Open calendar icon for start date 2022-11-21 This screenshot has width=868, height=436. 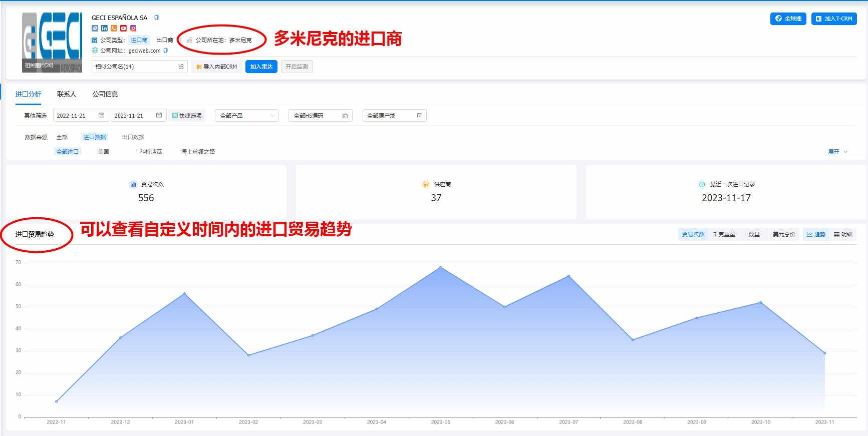pos(101,116)
